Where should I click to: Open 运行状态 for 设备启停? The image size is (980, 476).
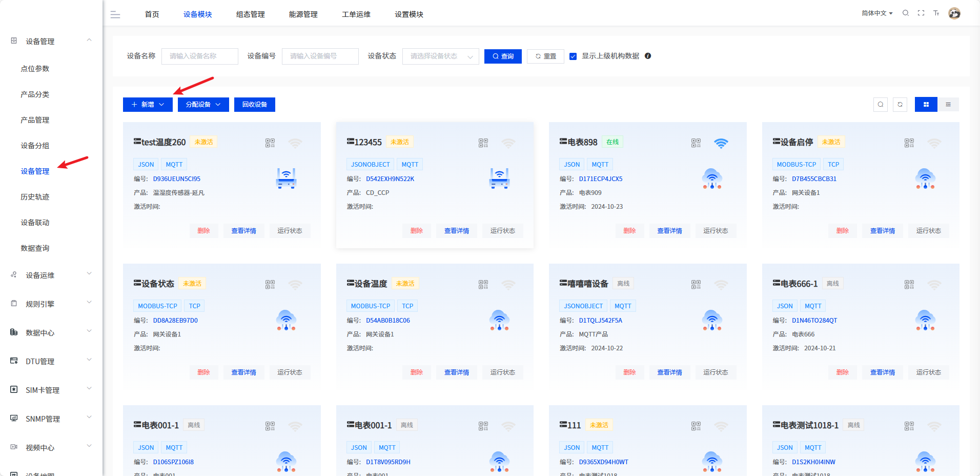tap(928, 231)
